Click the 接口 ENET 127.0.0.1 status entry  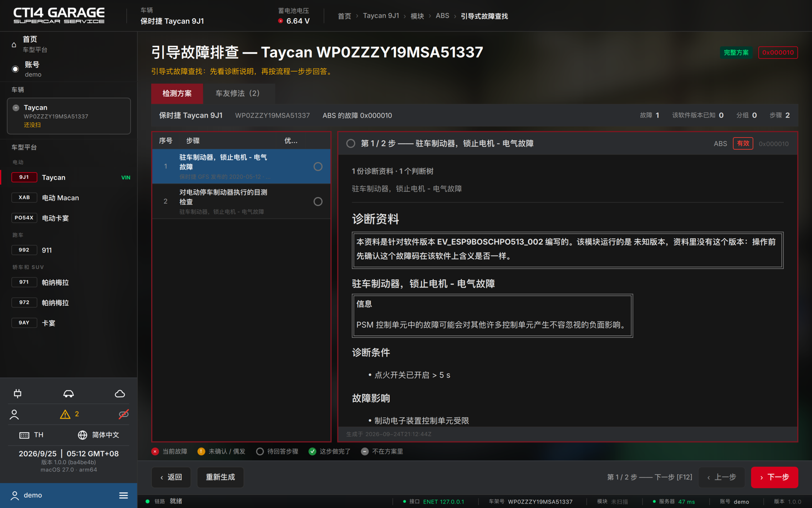pyautogui.click(x=434, y=502)
